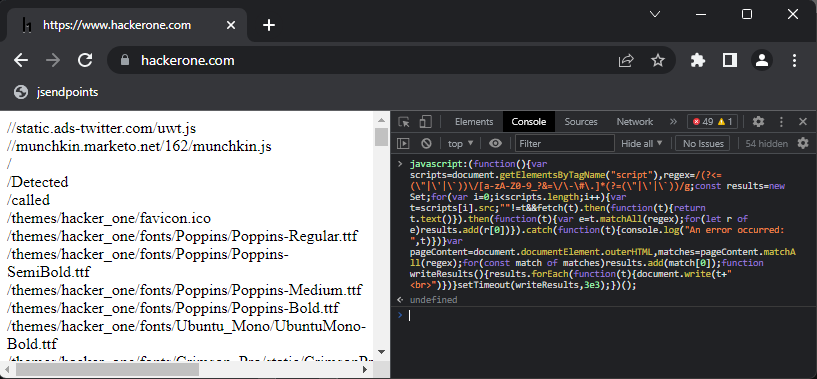
Task: Close the hackerone.com tab
Action: [231, 25]
